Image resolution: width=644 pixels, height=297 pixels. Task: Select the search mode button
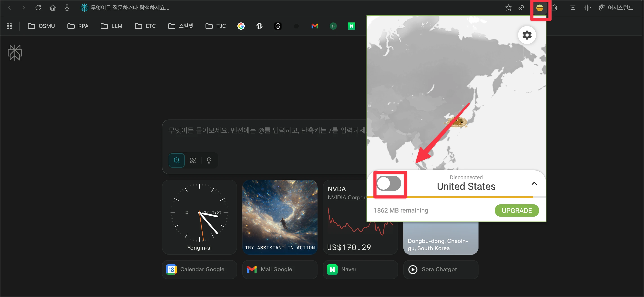click(177, 160)
